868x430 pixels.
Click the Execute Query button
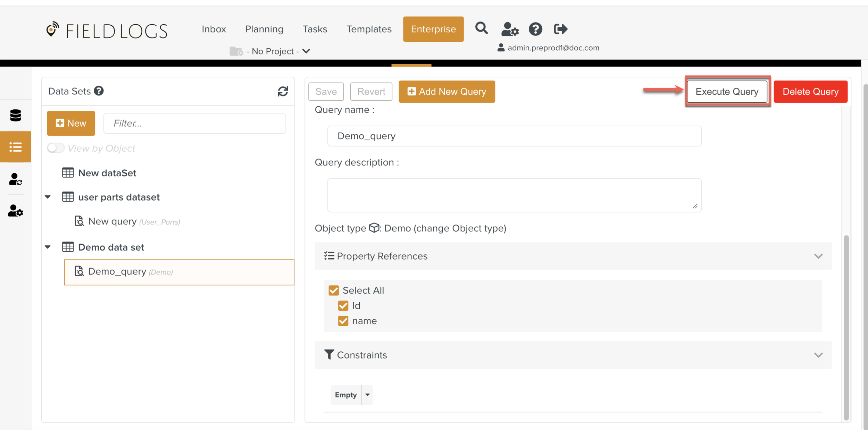pos(727,92)
